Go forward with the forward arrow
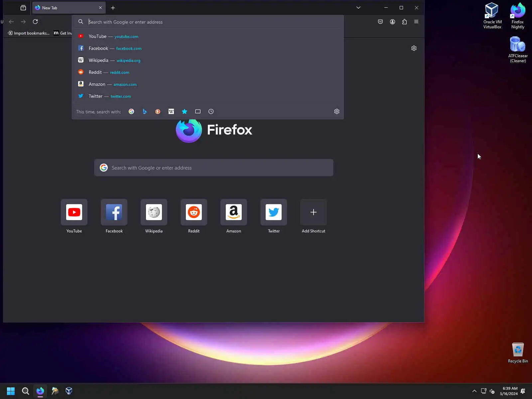 tap(23, 22)
